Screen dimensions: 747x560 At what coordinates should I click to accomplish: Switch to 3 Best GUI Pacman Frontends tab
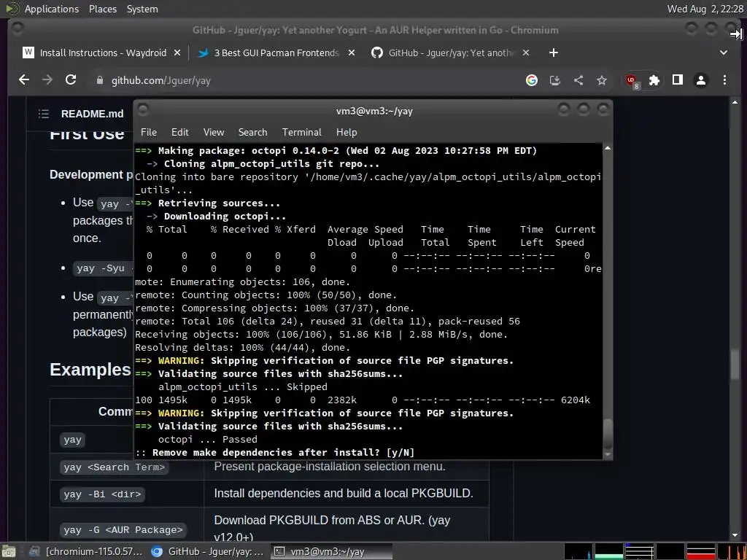point(276,52)
